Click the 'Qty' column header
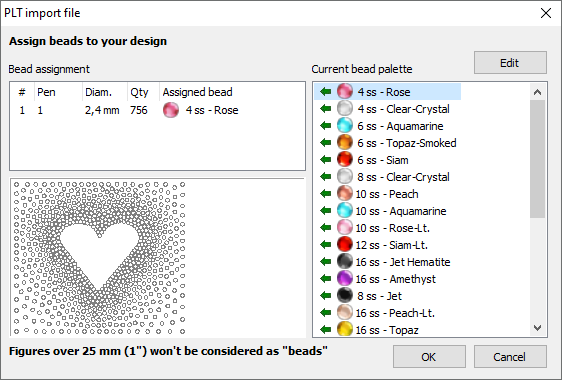The height and width of the screenshot is (380, 562). click(x=139, y=92)
